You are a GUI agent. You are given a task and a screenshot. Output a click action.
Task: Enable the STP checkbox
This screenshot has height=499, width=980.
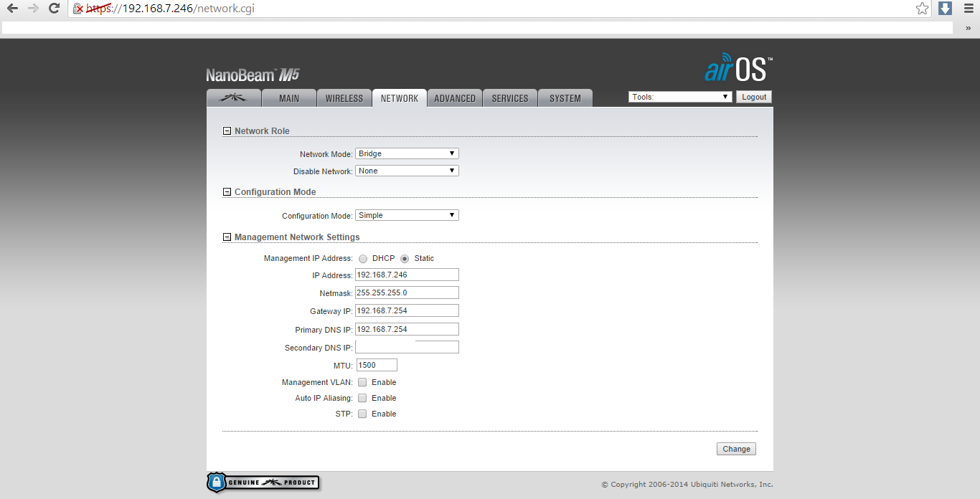pos(362,414)
